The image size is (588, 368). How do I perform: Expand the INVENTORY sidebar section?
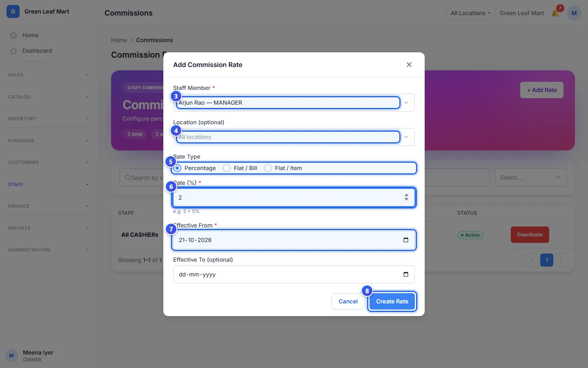pyautogui.click(x=49, y=119)
